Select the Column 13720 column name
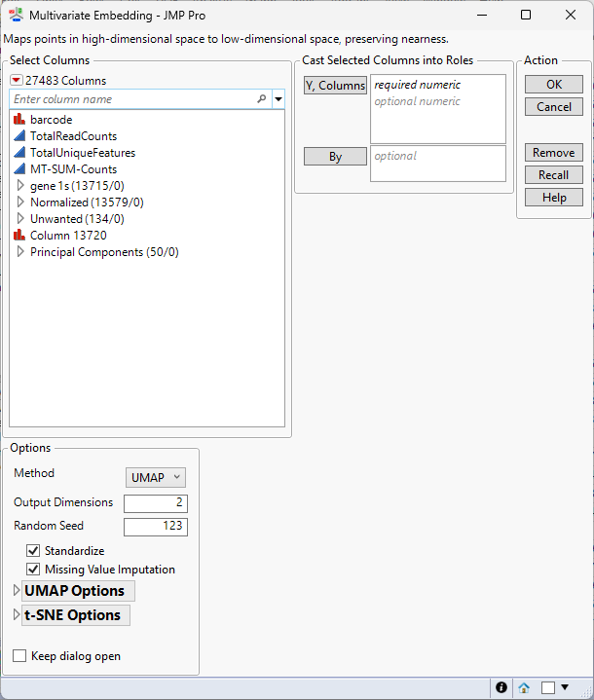The width and height of the screenshot is (594, 700). click(x=68, y=236)
